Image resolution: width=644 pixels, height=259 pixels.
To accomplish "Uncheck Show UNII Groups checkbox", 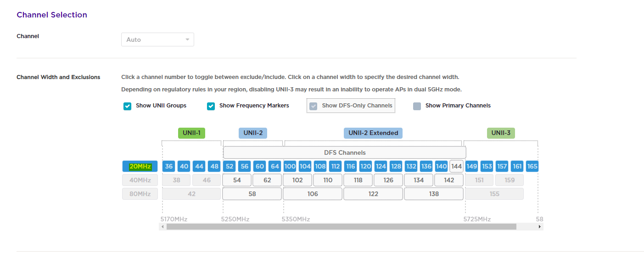I will point(128,106).
